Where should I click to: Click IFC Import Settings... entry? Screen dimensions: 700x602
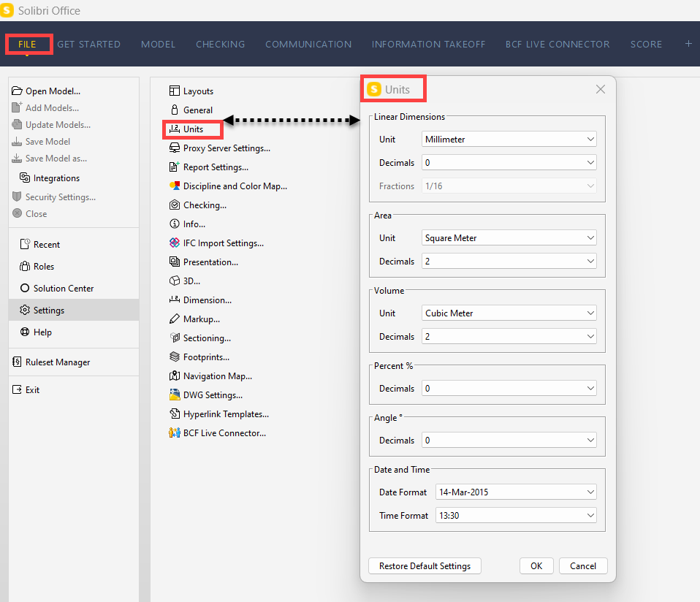pos(223,243)
